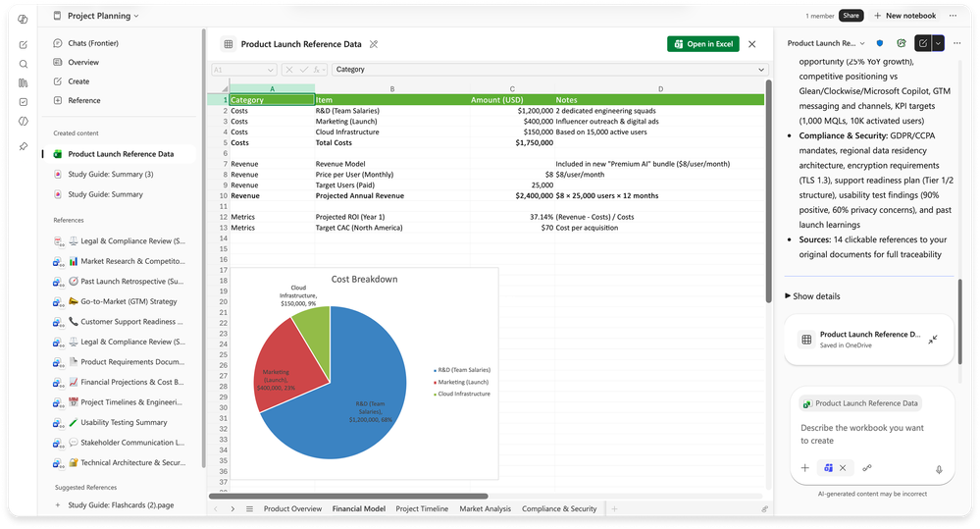This screenshot has width=980, height=529.
Task: Click the pin icon in left rail
Action: click(24, 146)
